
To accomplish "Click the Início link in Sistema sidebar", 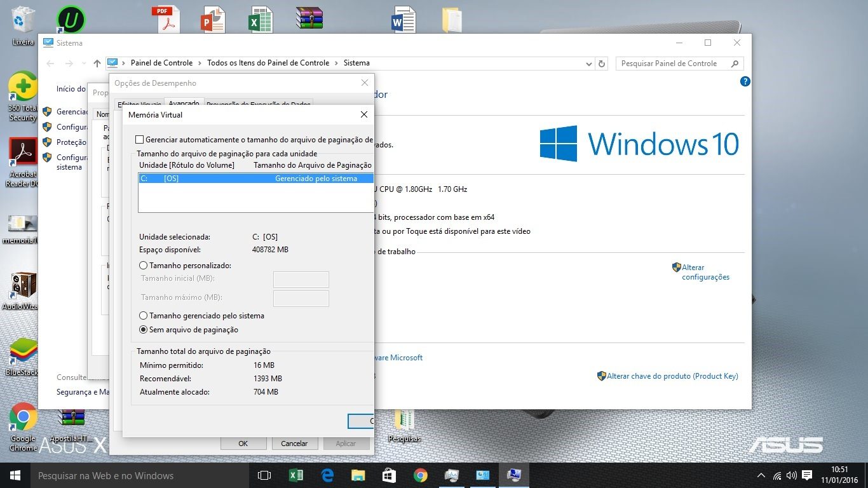I will 71,89.
